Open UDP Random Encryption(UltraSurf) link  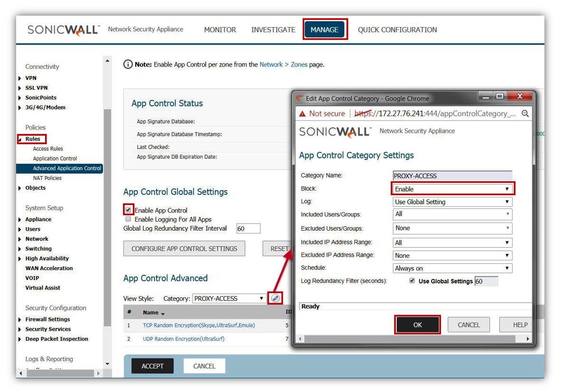pos(184,339)
